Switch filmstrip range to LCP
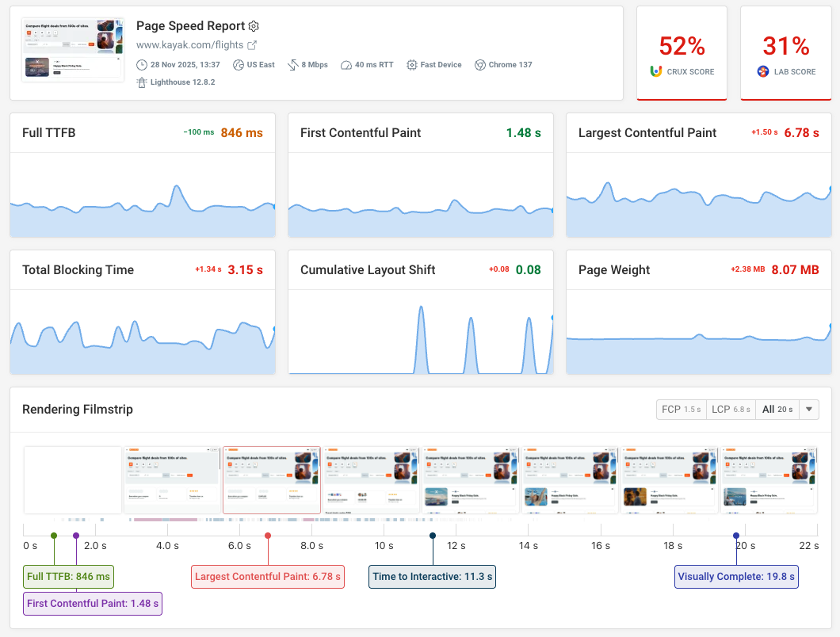This screenshot has width=840, height=637. pos(730,409)
